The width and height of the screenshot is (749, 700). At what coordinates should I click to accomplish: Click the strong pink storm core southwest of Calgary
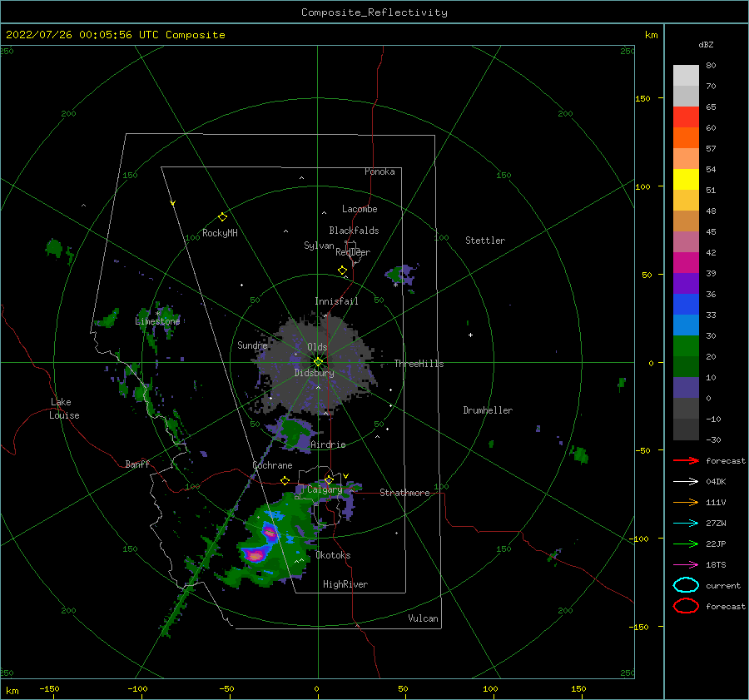pos(256,555)
